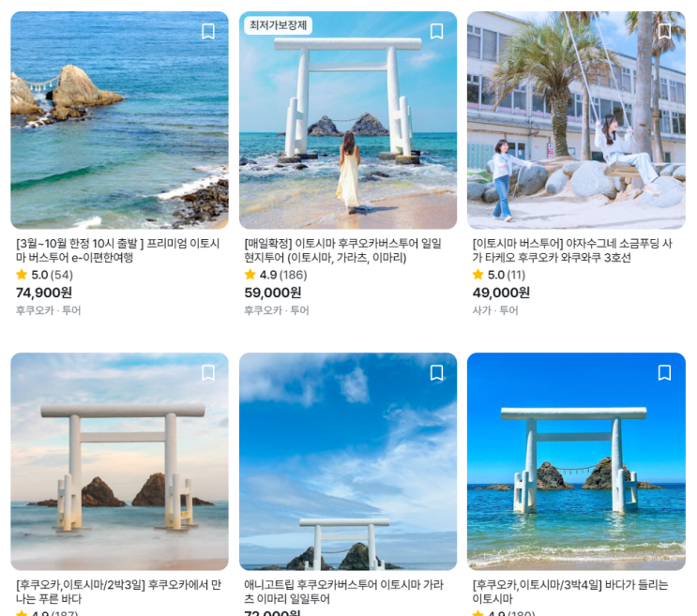The width and height of the screenshot is (697, 616).
Task: Open the 프리미엄 이토시마 버스투어 e-이편한여행 title
Action: tap(118, 250)
